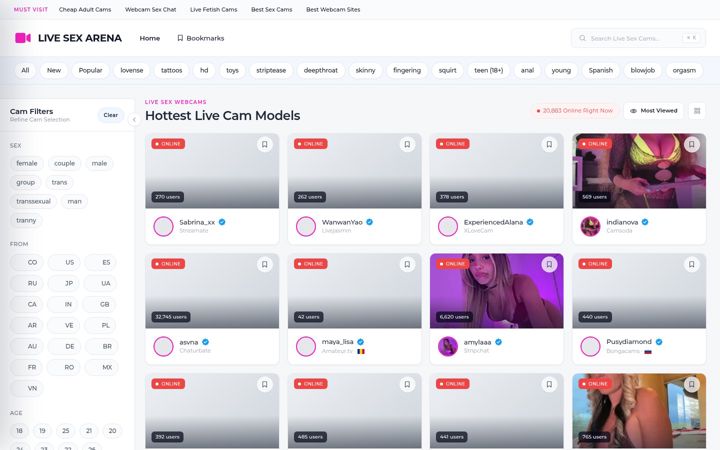Toggle the DE country filter

click(x=64, y=346)
